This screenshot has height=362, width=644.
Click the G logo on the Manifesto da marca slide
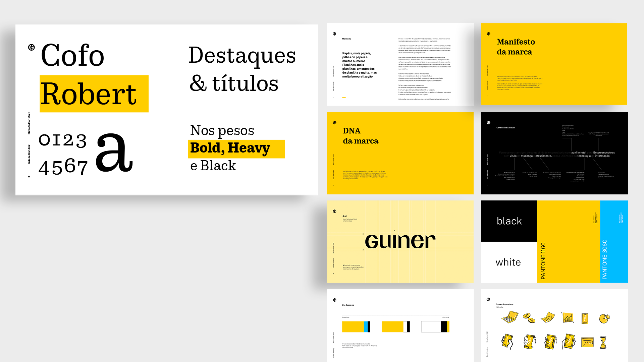pyautogui.click(x=488, y=34)
